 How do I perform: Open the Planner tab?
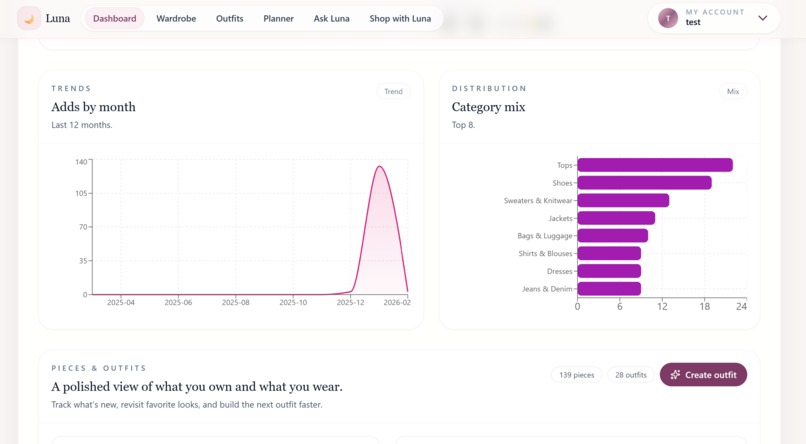[x=279, y=18]
